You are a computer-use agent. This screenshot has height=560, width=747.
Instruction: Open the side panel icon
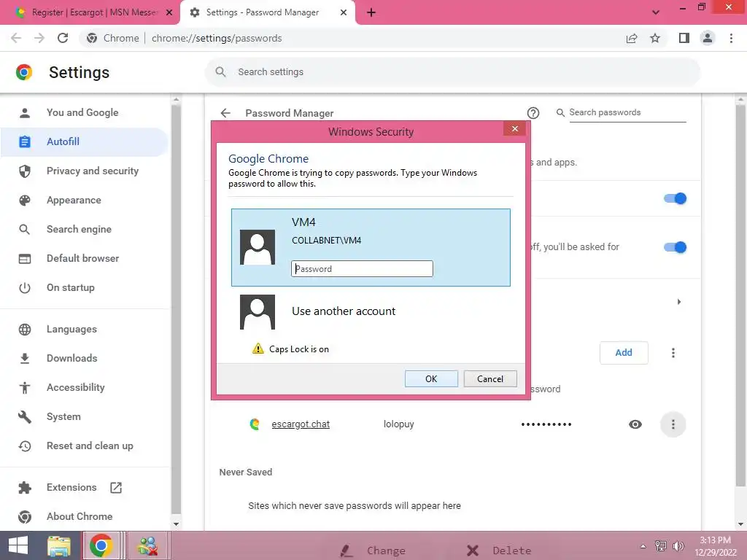tap(684, 38)
